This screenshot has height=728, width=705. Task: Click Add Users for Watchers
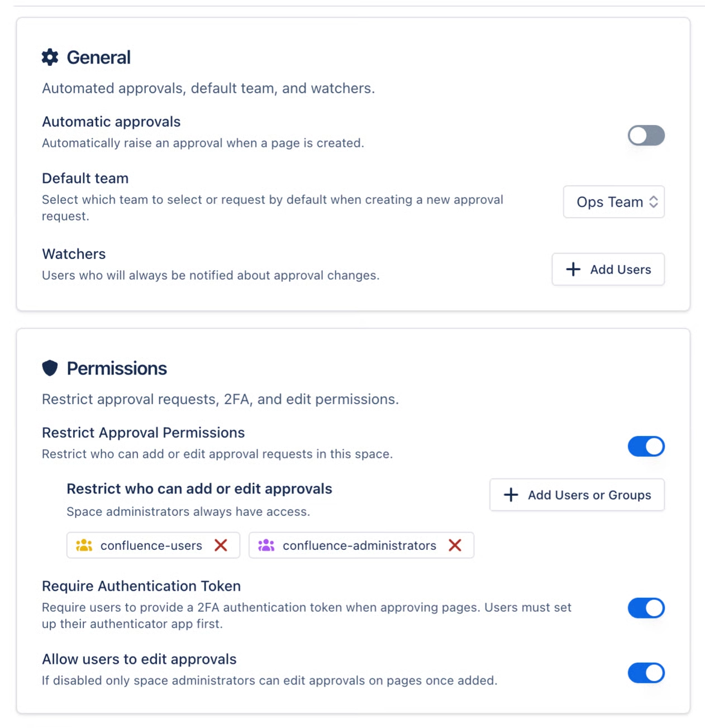608,270
